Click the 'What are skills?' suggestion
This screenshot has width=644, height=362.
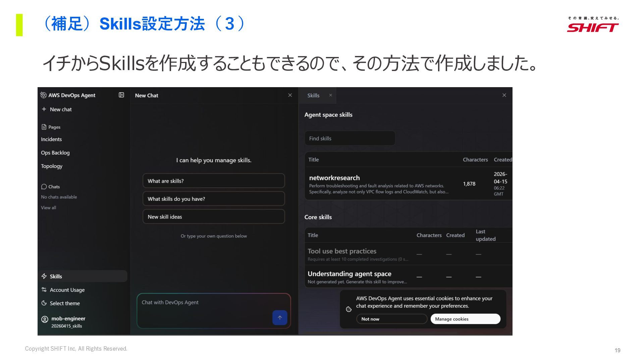pos(214,181)
